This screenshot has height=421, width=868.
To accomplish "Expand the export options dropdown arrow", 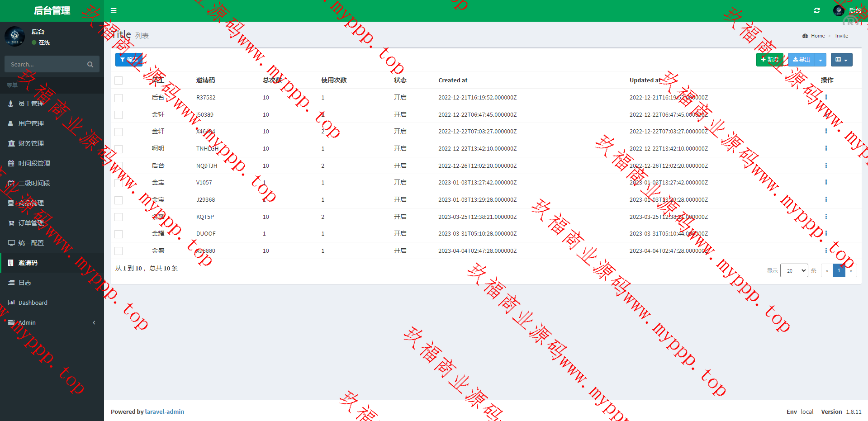I will point(821,60).
